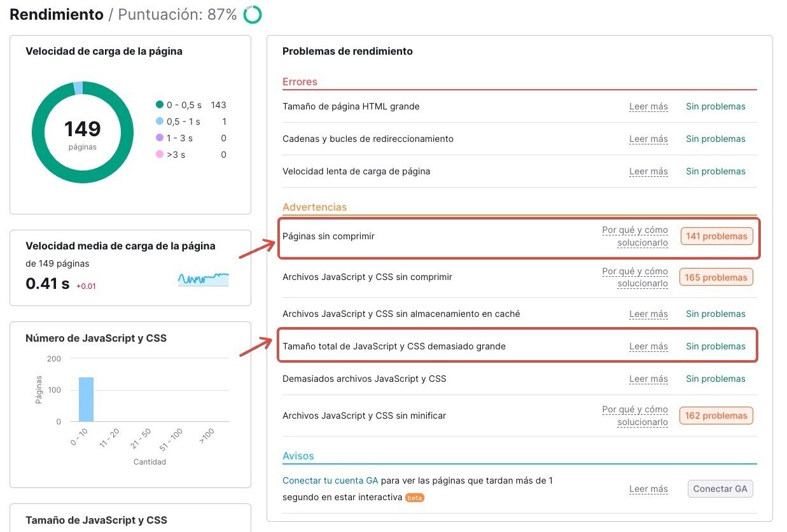The height and width of the screenshot is (532, 787).
Task: Open the 141 problemas badge for uncompressed pages
Action: [716, 236]
